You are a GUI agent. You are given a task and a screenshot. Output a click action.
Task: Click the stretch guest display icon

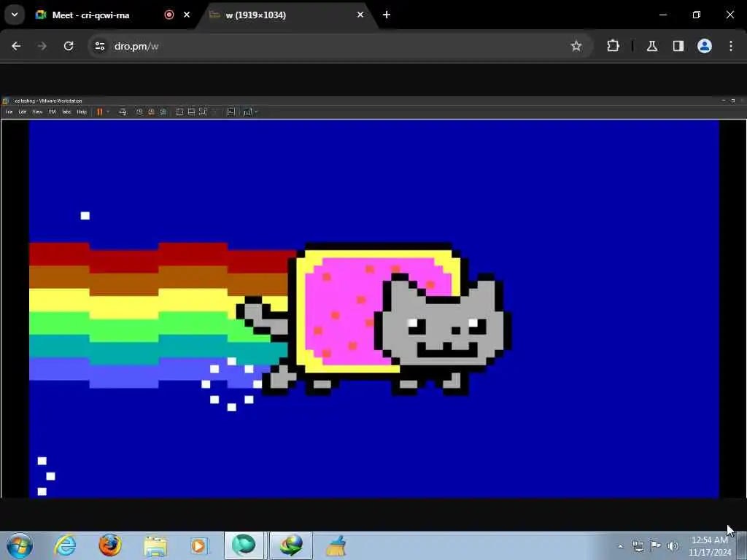click(248, 112)
